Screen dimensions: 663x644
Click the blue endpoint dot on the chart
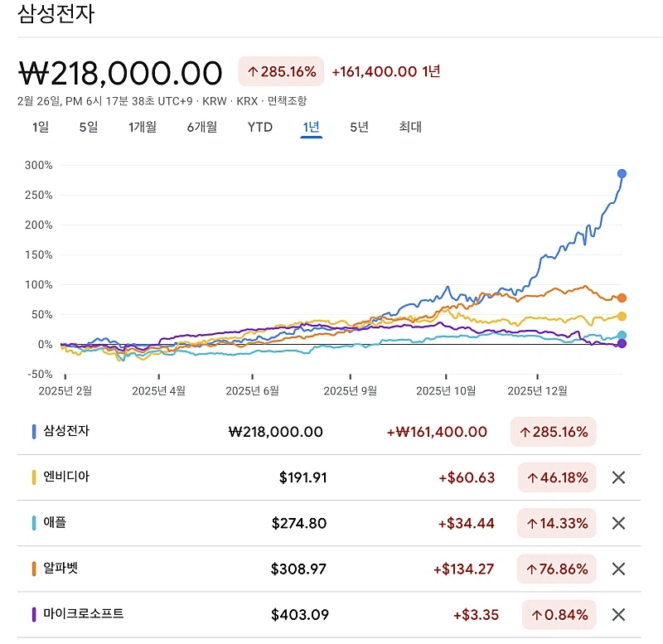pyautogui.click(x=622, y=173)
